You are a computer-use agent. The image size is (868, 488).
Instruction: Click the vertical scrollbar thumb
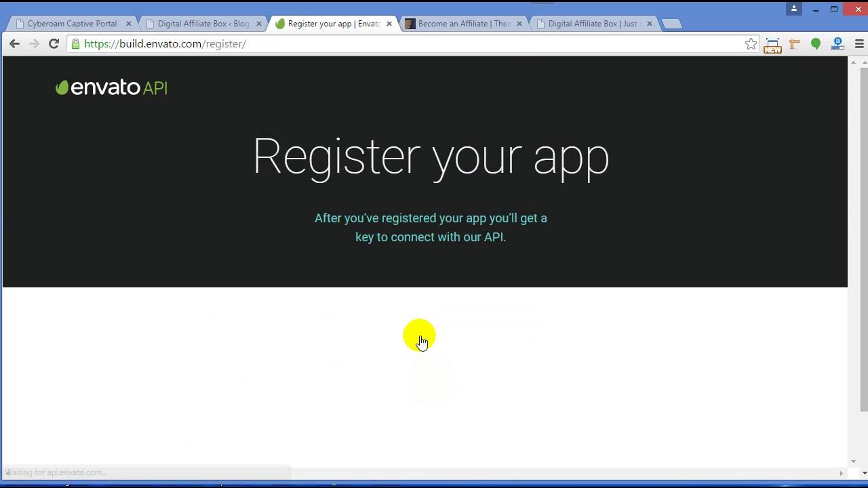(864, 239)
